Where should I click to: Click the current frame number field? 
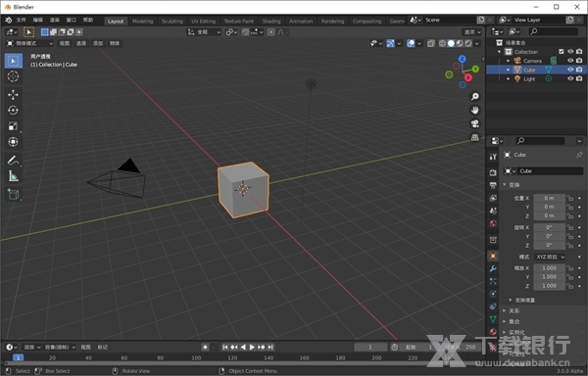(370, 348)
